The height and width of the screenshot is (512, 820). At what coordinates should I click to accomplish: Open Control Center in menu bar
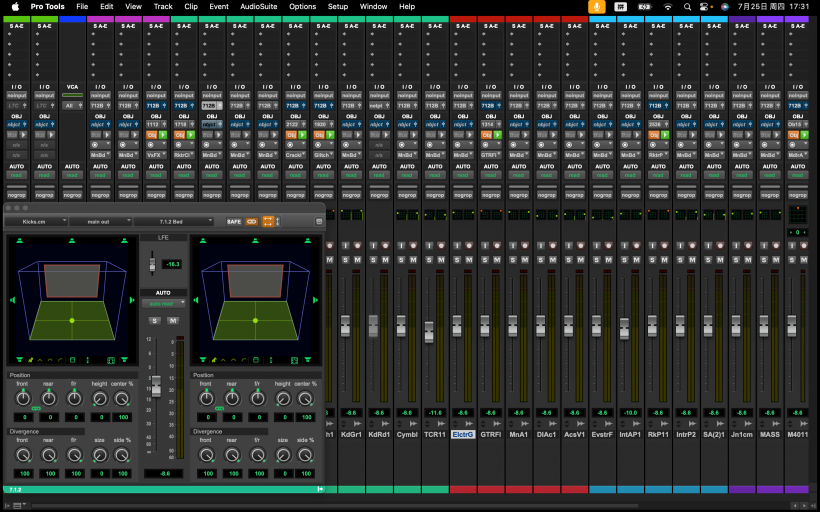coord(706,7)
